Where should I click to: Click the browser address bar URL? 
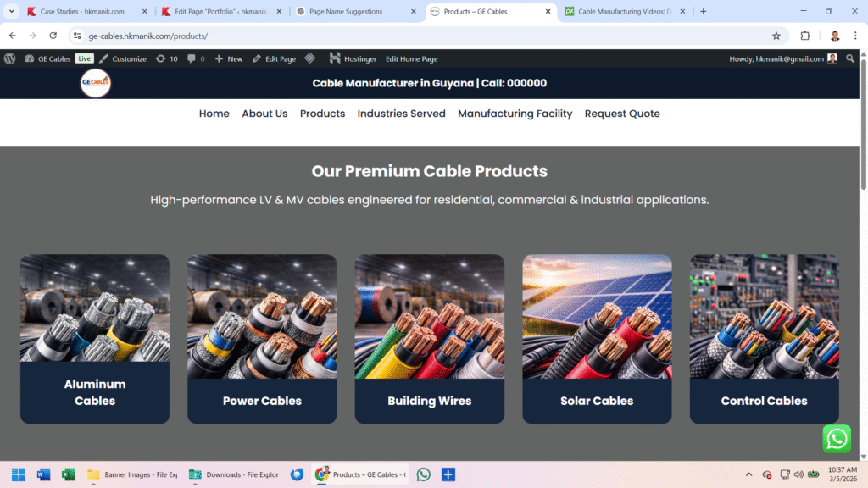click(x=147, y=36)
